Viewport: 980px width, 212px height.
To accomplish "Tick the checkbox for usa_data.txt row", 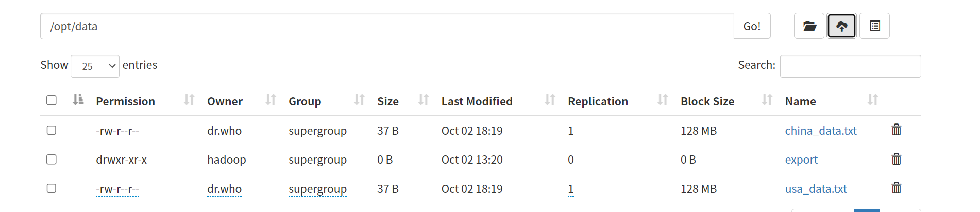I will [52, 188].
